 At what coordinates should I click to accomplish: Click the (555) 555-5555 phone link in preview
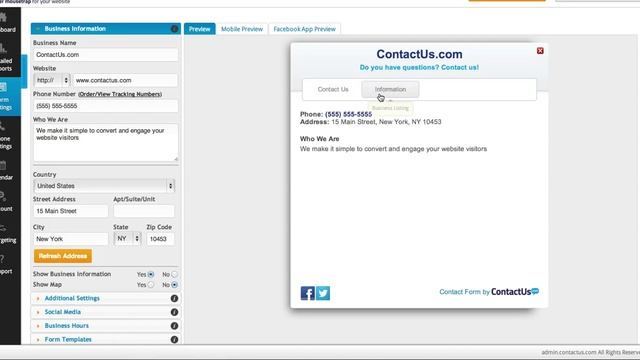pos(349,114)
